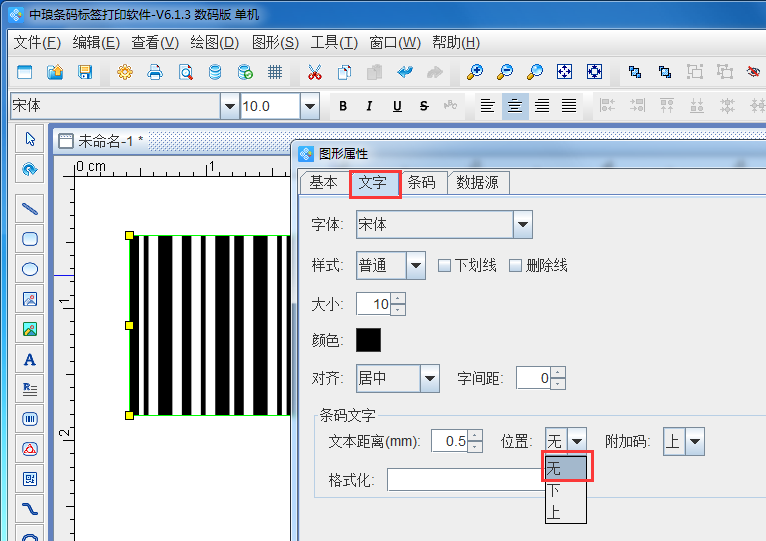This screenshot has width=766, height=541.
Task: Select the rounded rectangle tool
Action: [30, 239]
